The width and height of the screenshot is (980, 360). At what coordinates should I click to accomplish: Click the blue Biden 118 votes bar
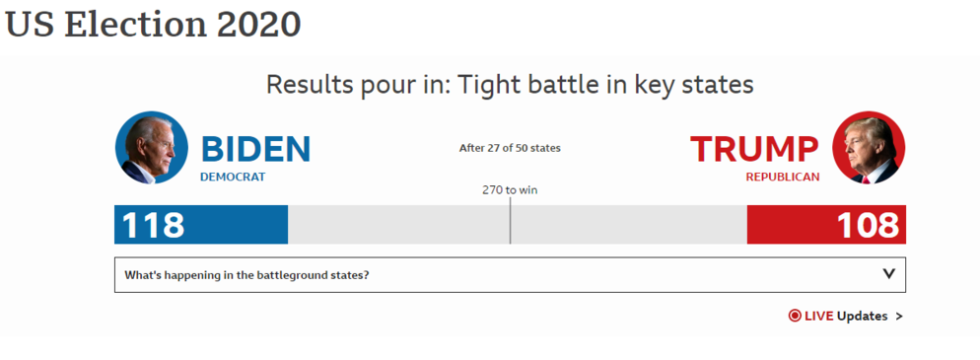(201, 224)
